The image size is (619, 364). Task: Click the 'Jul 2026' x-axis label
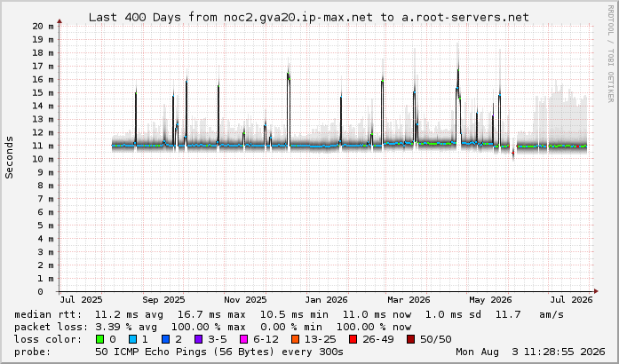tap(572, 300)
